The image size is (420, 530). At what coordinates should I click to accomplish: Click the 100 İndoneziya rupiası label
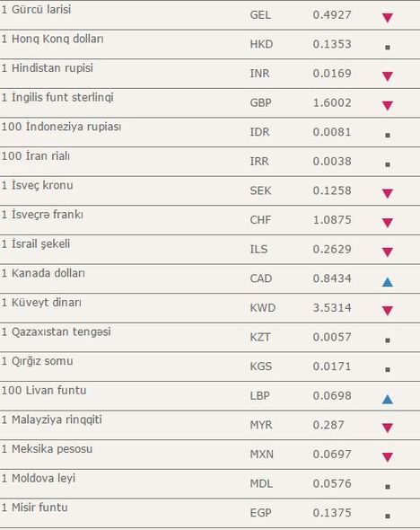(61, 127)
